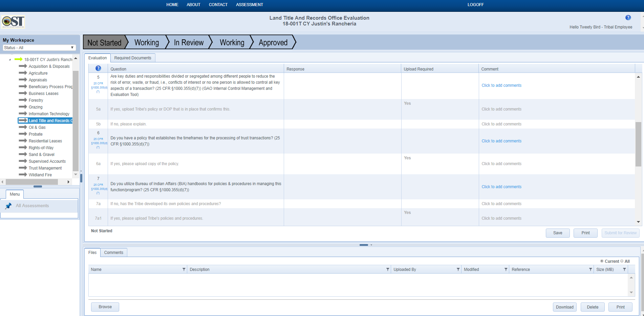Select the Current radio button
Image resolution: width=644 pixels, height=316 pixels.
(602, 261)
